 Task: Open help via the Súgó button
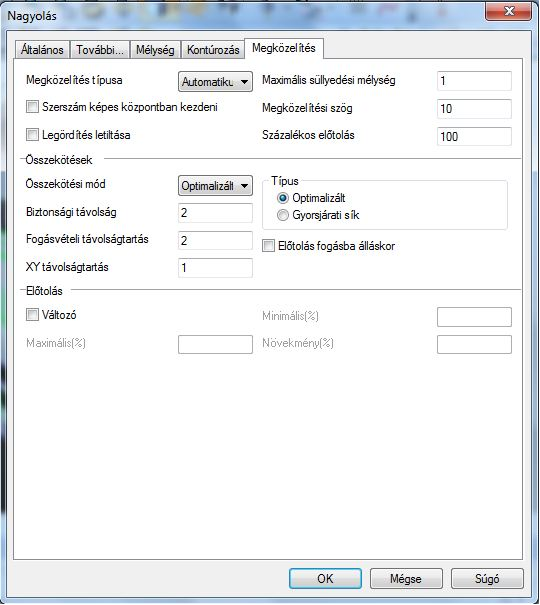pyautogui.click(x=487, y=578)
